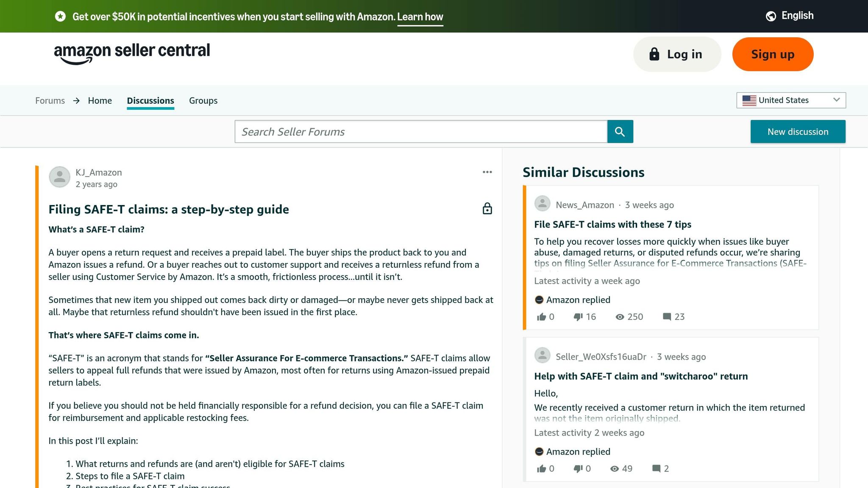This screenshot has height=488, width=868.
Task: Click thumbs-down showing 16 on 7 tips discussion
Action: (578, 317)
